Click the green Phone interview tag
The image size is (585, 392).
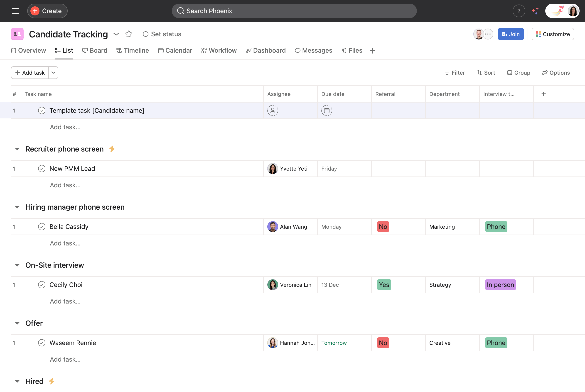pos(496,226)
